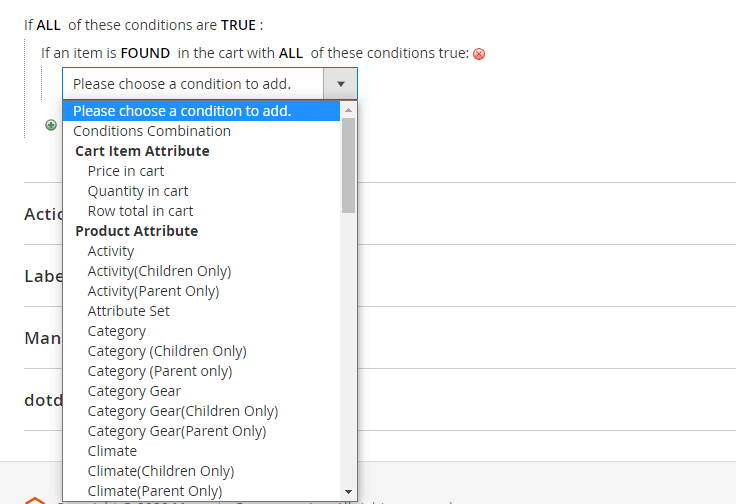The height and width of the screenshot is (504, 736).
Task: Choose "Attribute Set" condition
Action: (x=129, y=311)
